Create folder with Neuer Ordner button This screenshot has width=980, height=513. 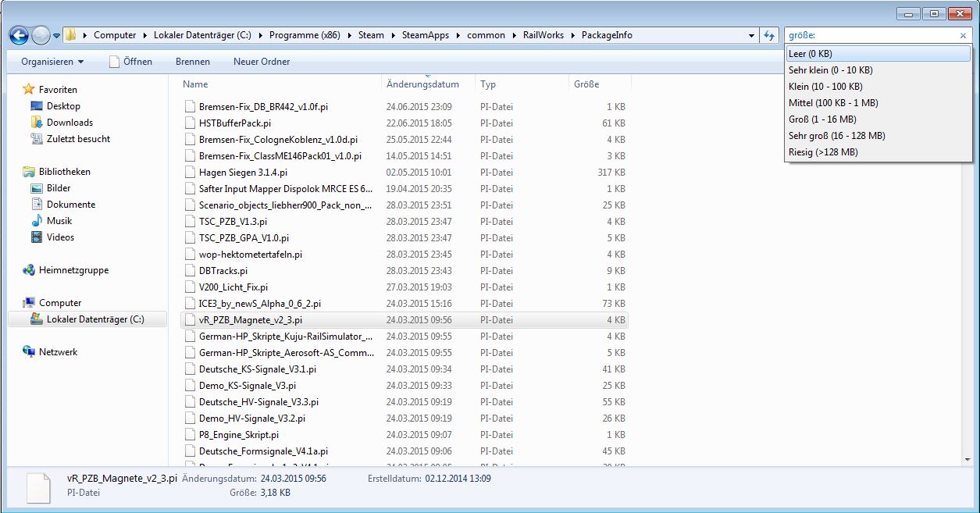tap(262, 62)
